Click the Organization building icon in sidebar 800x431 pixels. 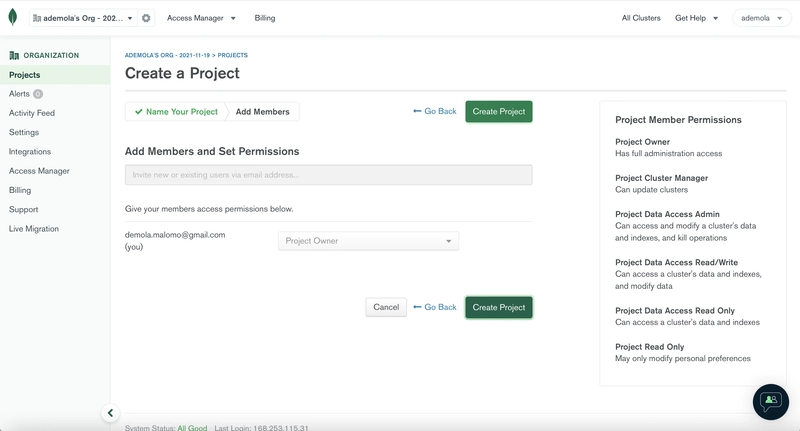14,55
